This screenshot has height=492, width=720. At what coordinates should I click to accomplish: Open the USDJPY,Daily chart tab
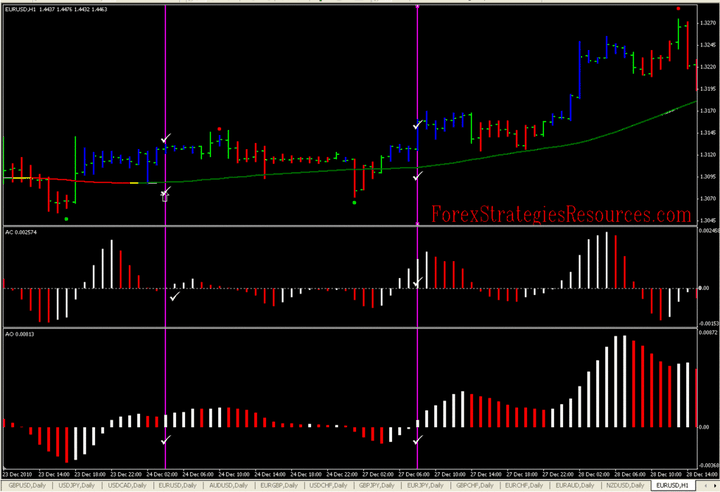(x=77, y=486)
